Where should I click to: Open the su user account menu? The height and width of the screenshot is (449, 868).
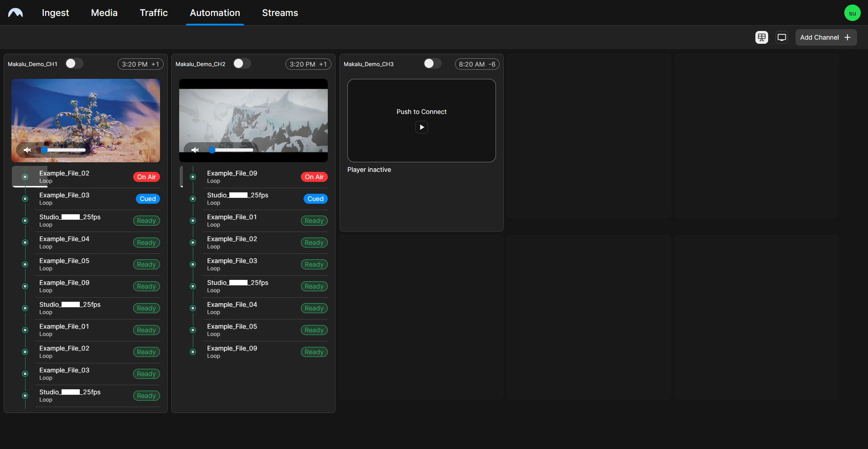(x=852, y=12)
